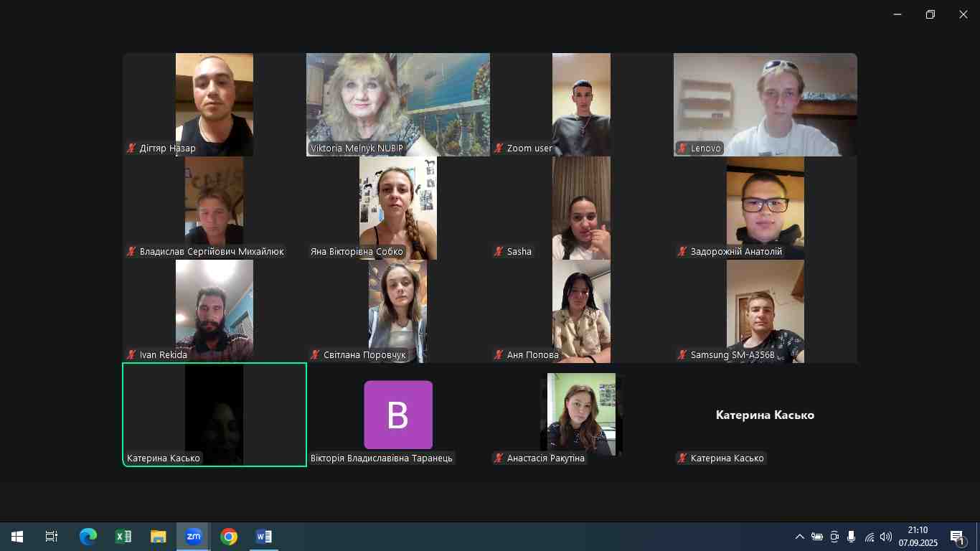
Task: Click the muted mic icon beside Катерина Касько
Action: click(x=682, y=458)
